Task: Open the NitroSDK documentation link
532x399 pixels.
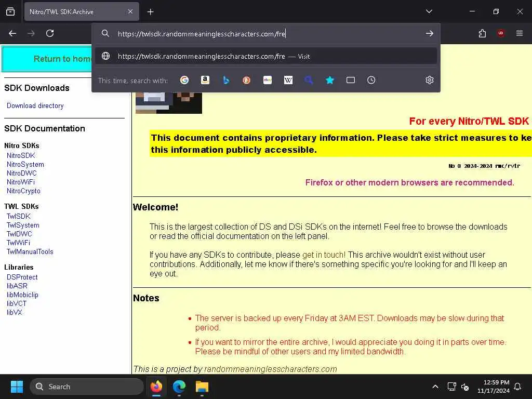Action: click(x=21, y=155)
